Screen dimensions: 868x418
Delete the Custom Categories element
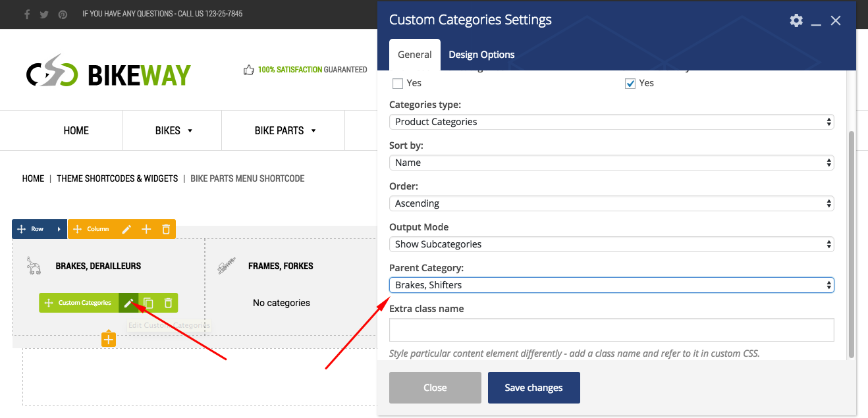pyautogui.click(x=168, y=303)
